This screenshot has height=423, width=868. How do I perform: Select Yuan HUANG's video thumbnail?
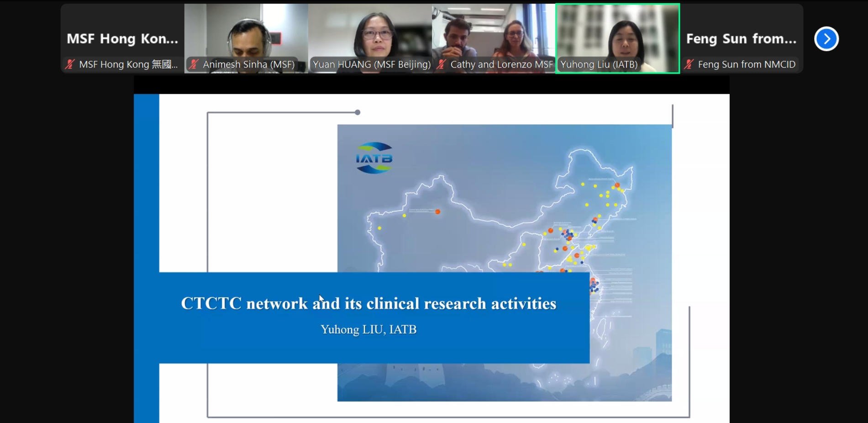coord(370,38)
